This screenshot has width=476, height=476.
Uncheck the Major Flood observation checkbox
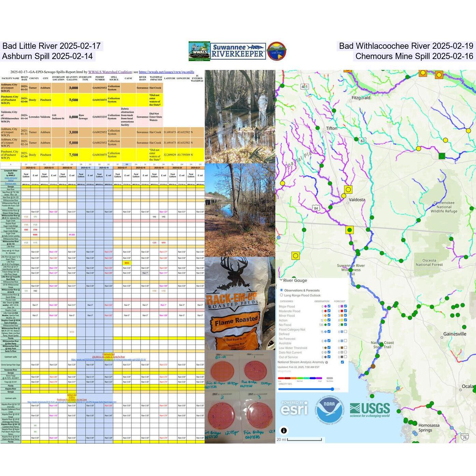coord(329,306)
